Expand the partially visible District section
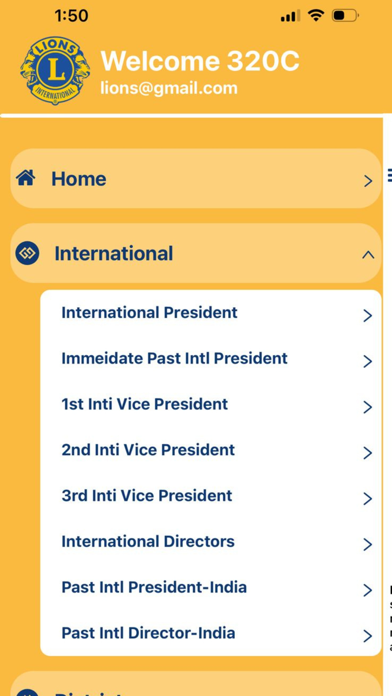This screenshot has width=392, height=696. pos(196,684)
